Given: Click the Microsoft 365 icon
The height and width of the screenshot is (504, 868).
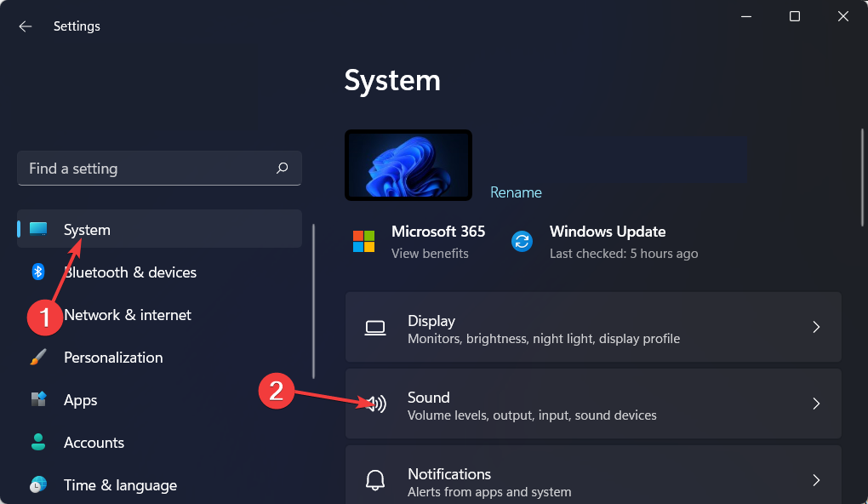Looking at the screenshot, I should [x=363, y=240].
